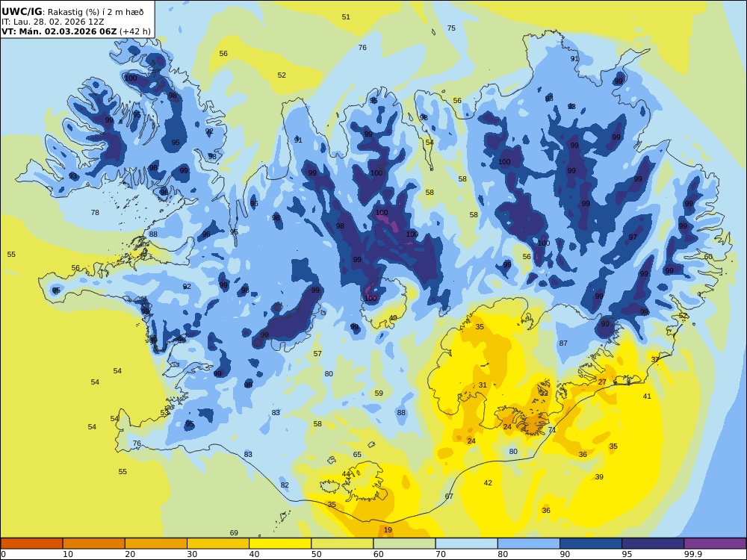This screenshot has height=560, width=747.
Task: Click the UWC/IG Rakastig title text
Action: (x=72, y=12)
